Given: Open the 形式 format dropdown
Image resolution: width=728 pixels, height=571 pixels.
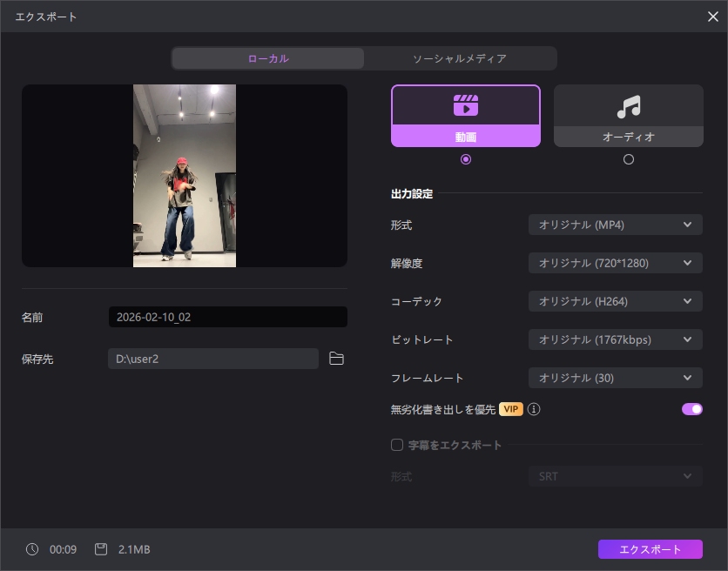Looking at the screenshot, I should (615, 225).
